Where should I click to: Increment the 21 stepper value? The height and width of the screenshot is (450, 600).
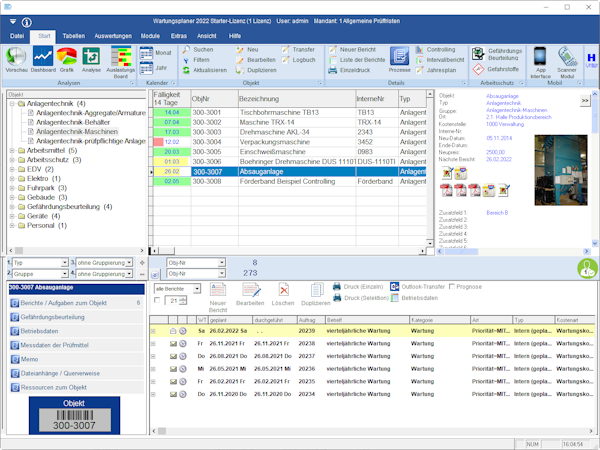(184, 298)
